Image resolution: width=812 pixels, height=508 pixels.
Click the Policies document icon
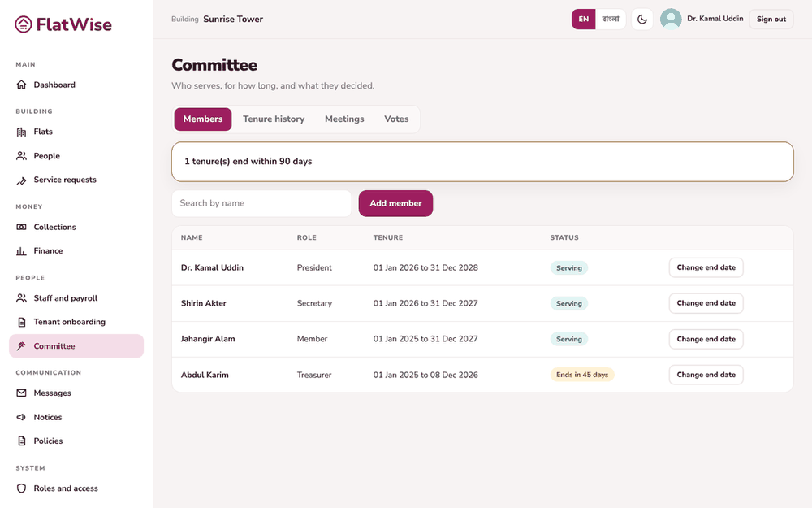pos(21,441)
